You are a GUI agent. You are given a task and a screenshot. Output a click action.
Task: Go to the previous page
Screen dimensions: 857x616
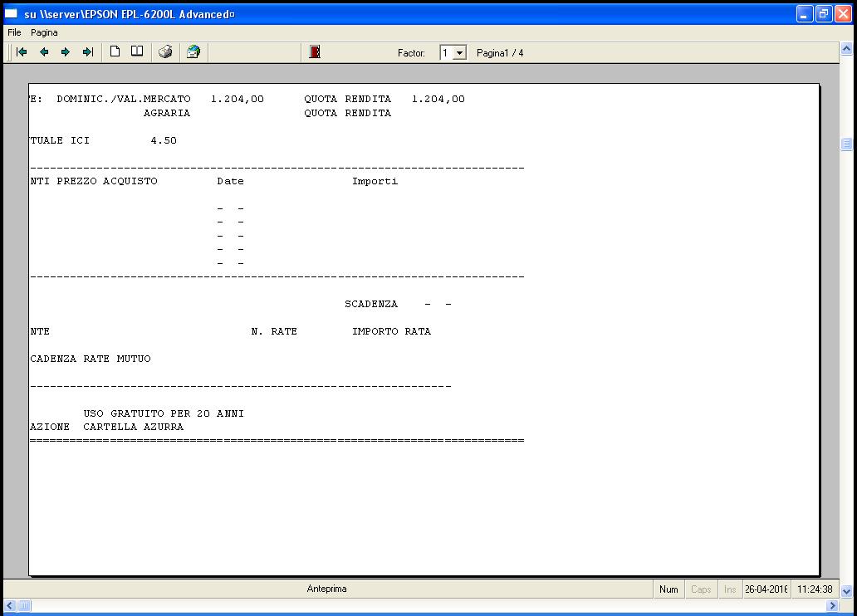(x=44, y=52)
